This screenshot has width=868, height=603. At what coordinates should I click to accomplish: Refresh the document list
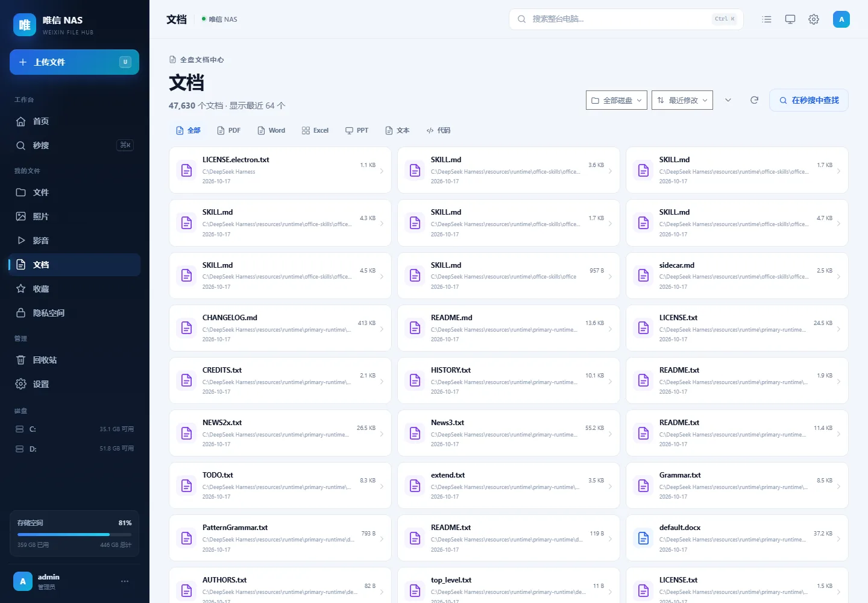pyautogui.click(x=754, y=100)
